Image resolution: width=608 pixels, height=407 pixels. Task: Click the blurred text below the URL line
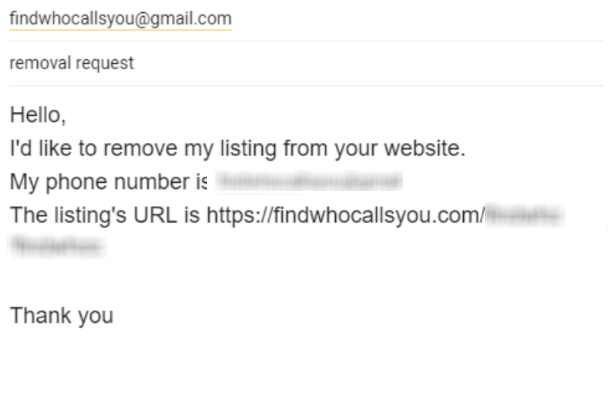coord(57,246)
